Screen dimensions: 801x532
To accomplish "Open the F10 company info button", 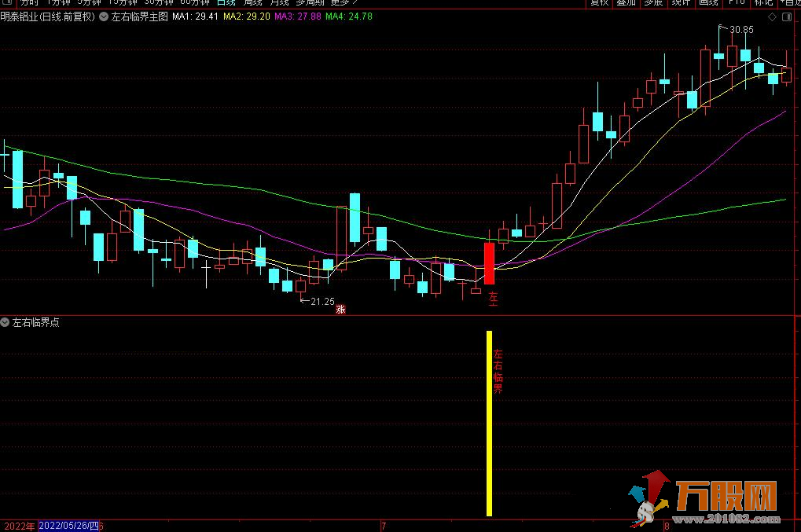I will click(736, 2).
